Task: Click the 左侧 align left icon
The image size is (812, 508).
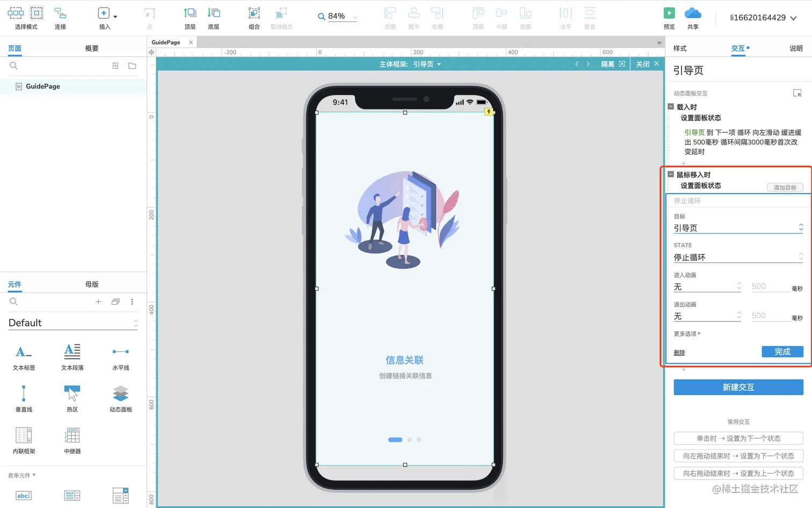Action: pyautogui.click(x=390, y=13)
